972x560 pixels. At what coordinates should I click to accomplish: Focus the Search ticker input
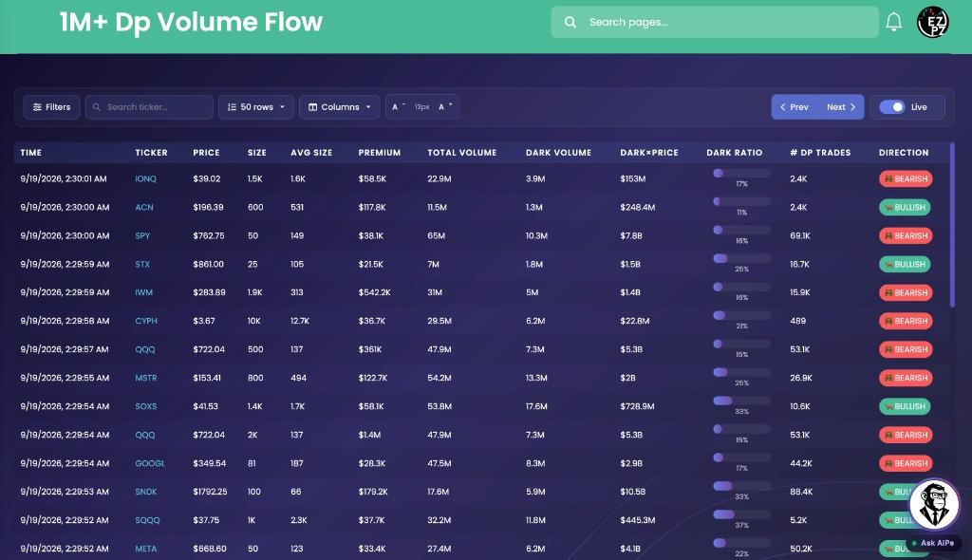coord(149,106)
